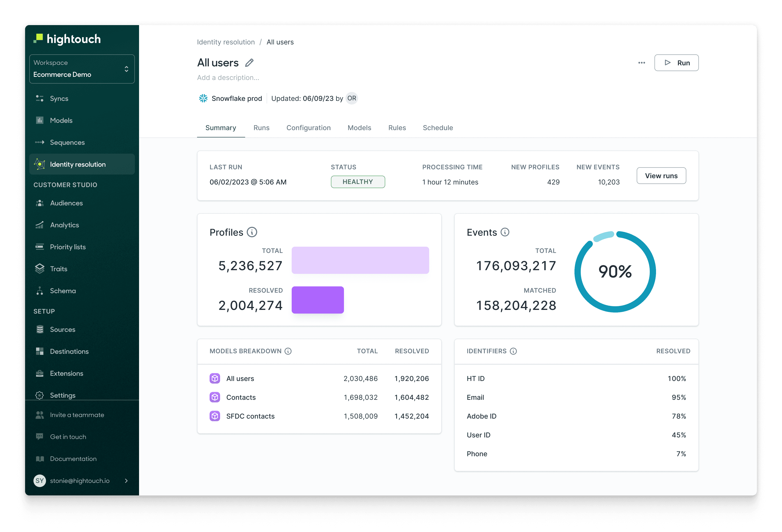Click the Run button
The height and width of the screenshot is (532, 782).
[676, 63]
